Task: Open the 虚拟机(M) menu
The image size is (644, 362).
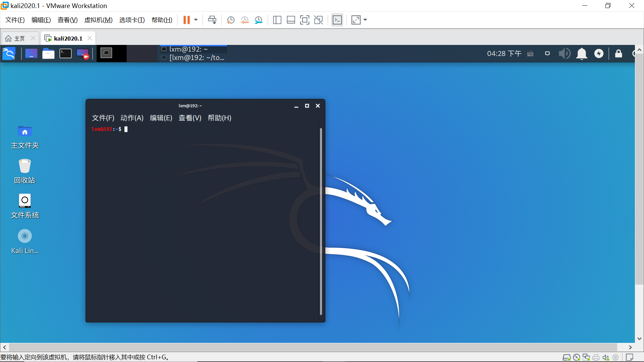Action: click(98, 20)
